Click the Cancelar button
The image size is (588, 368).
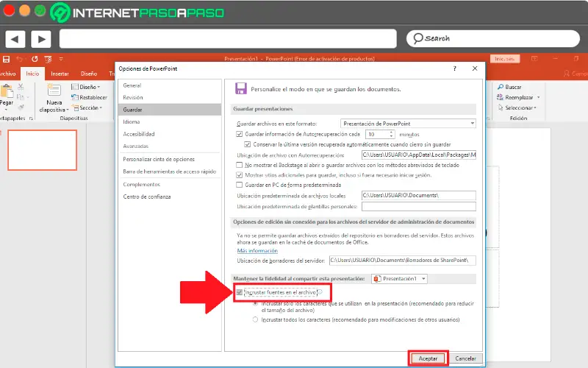[465, 358]
